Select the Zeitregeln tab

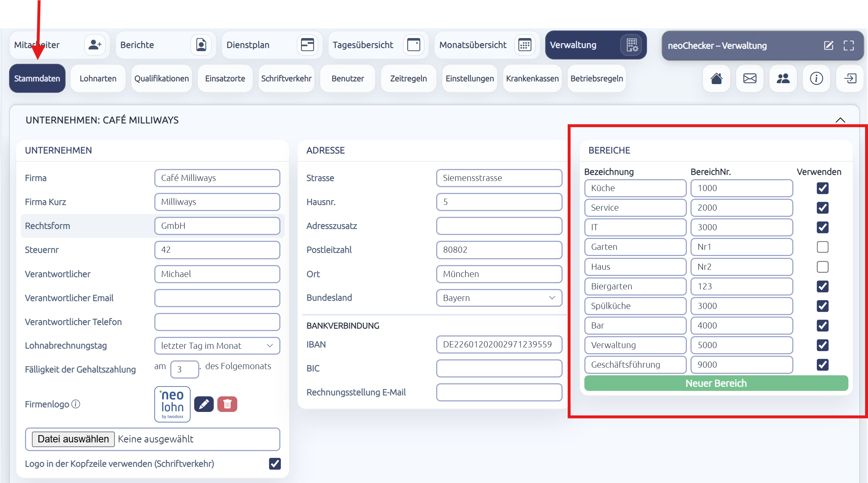pyautogui.click(x=408, y=78)
